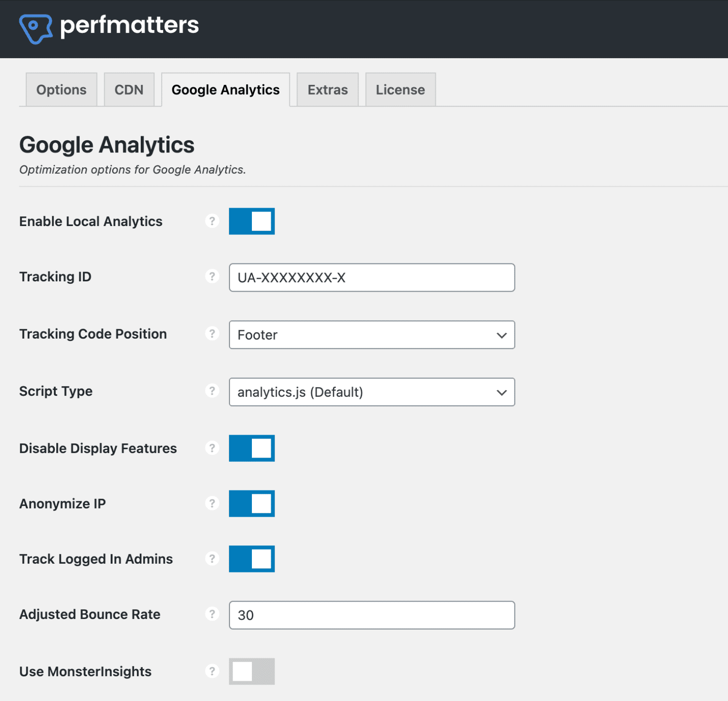728x701 pixels.
Task: Click the question mark beside Anonymize IP
Action: (212, 504)
